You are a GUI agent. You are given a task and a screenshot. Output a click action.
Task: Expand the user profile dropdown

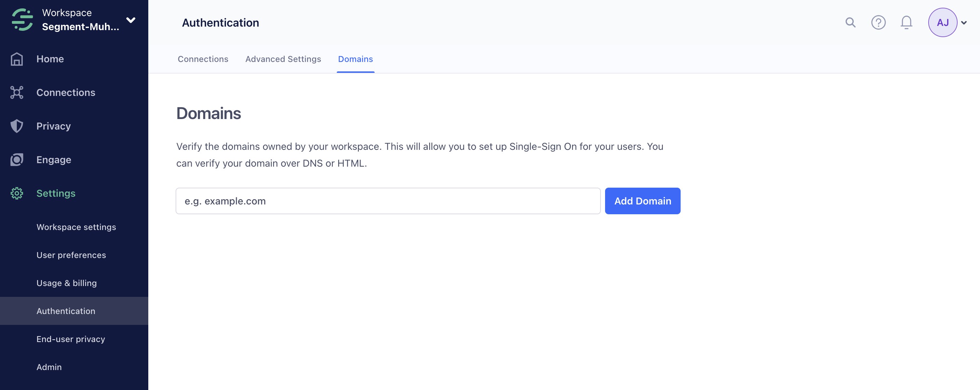click(x=964, y=22)
